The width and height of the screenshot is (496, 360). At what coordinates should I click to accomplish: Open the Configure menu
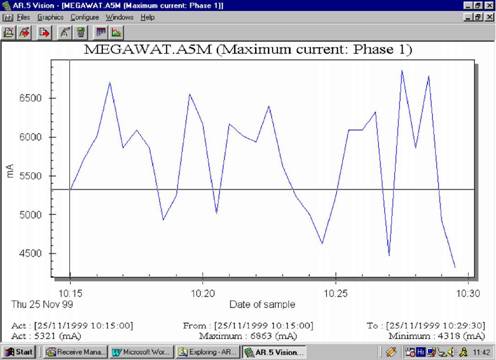point(85,17)
